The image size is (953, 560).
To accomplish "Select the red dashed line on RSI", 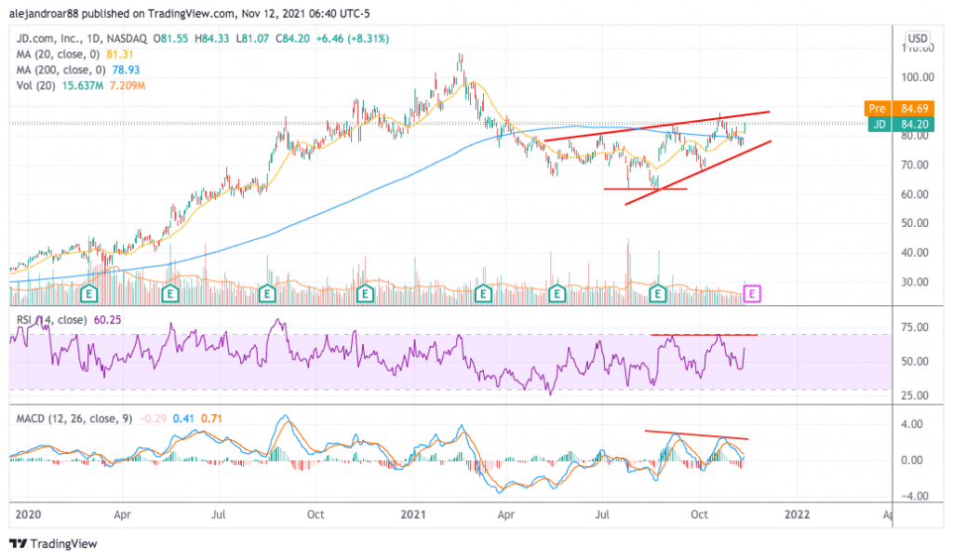I will (x=704, y=335).
